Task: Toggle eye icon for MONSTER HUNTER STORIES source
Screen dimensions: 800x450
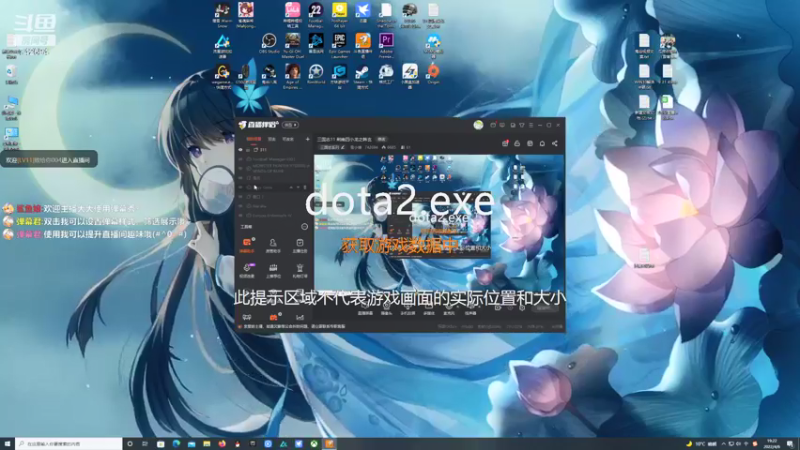Action: 241,168
